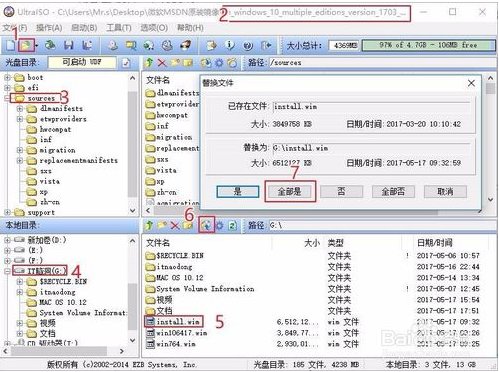Expand the support folder node
Screen dimensions: 499x372
[x=7, y=212]
